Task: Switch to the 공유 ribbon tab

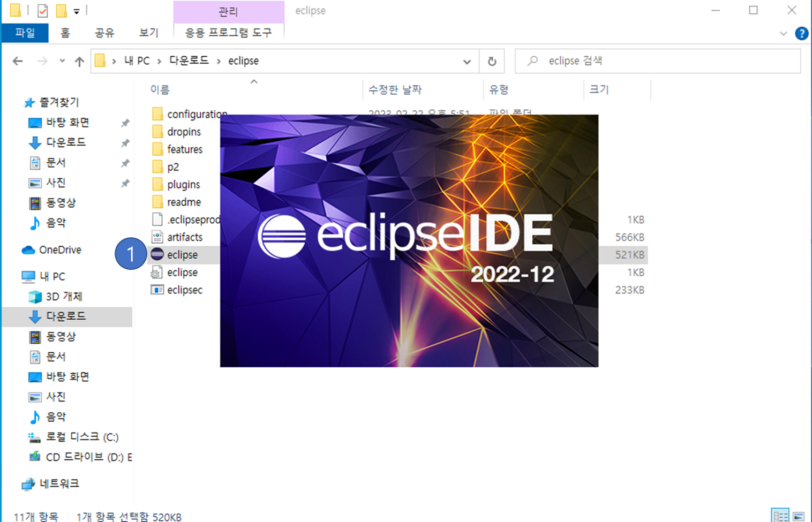Action: click(104, 33)
